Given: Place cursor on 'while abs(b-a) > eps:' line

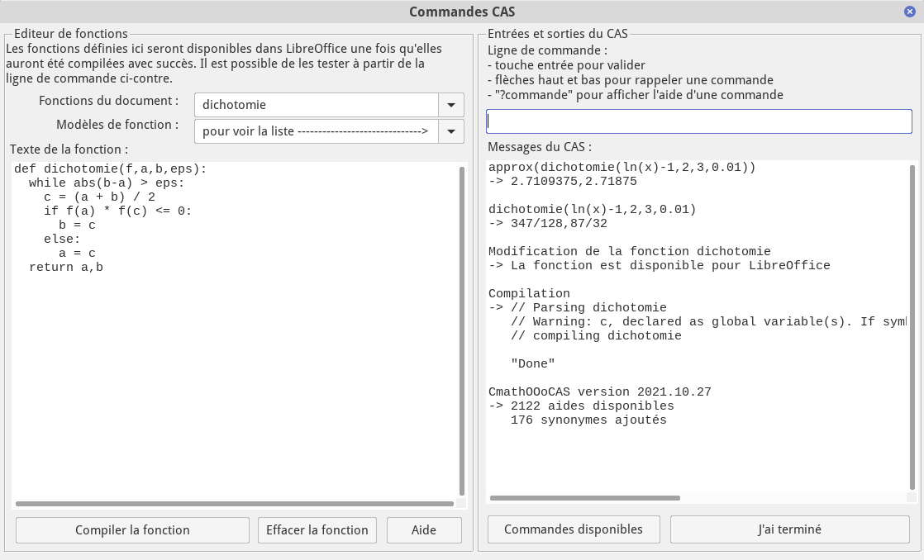Looking at the screenshot, I should [x=107, y=183].
